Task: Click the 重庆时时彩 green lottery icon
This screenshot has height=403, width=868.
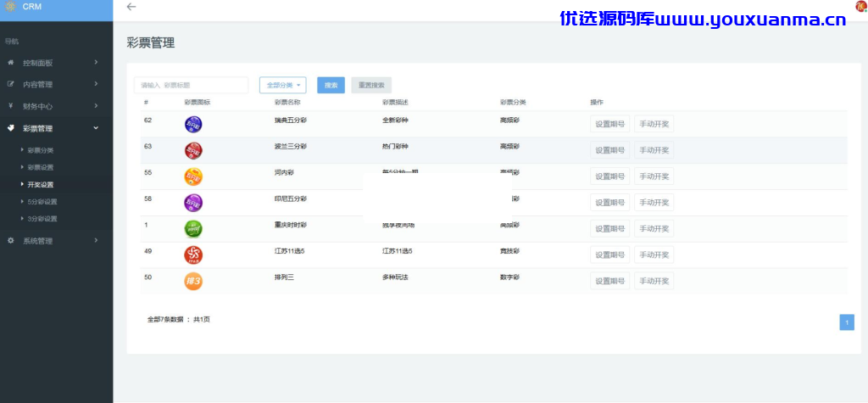Action: click(193, 229)
